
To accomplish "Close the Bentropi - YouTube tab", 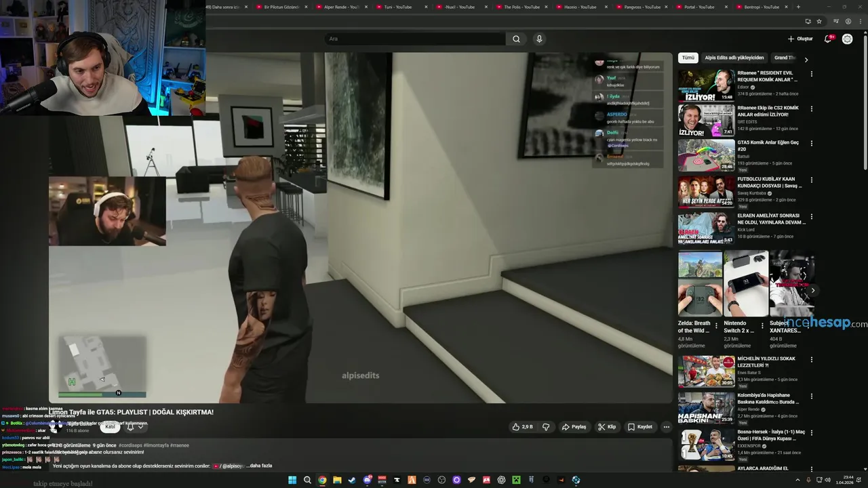I will click(x=786, y=7).
